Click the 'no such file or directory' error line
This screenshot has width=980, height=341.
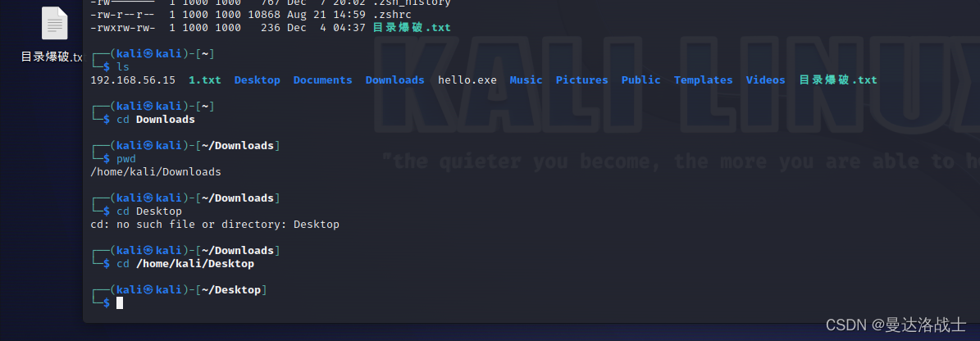[x=215, y=225]
